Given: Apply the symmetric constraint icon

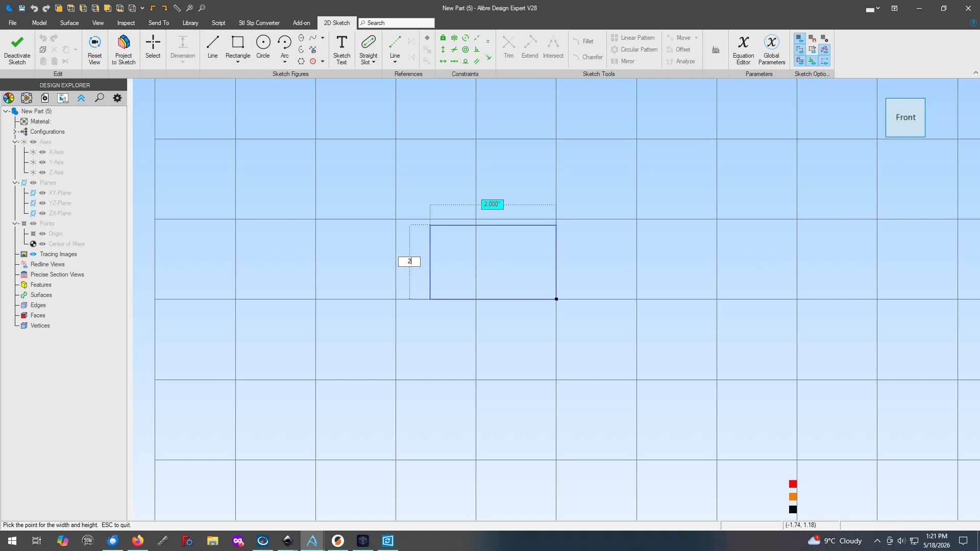Looking at the screenshot, I should pyautogui.click(x=454, y=38).
